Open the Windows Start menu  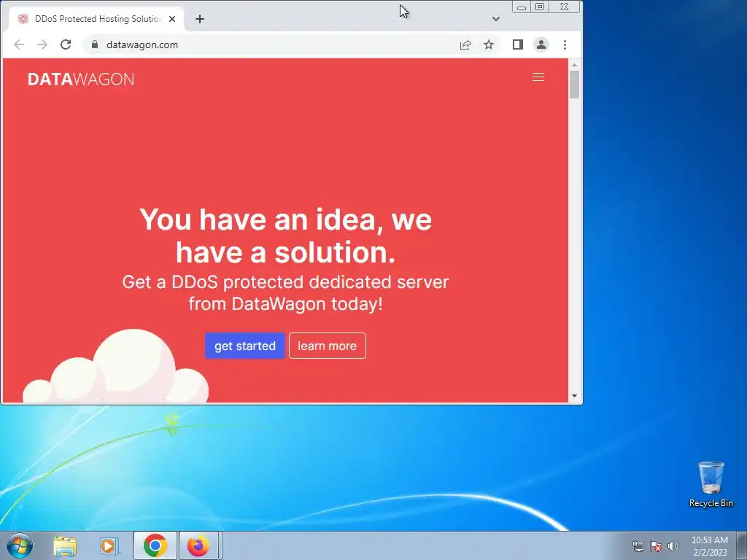[x=20, y=545]
